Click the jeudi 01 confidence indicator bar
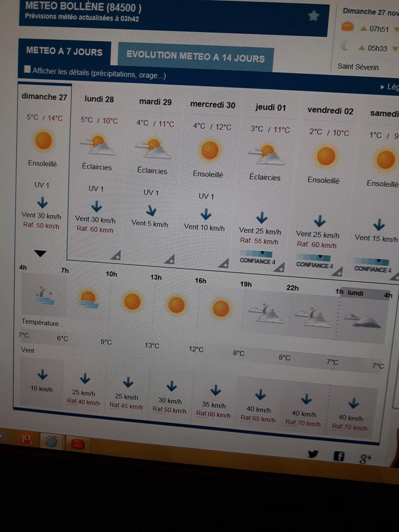This screenshot has width=399, height=532. (x=256, y=254)
